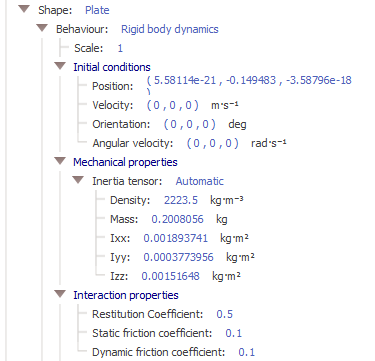Select the Position: label
This screenshot has width=375, height=361.
coord(112,86)
